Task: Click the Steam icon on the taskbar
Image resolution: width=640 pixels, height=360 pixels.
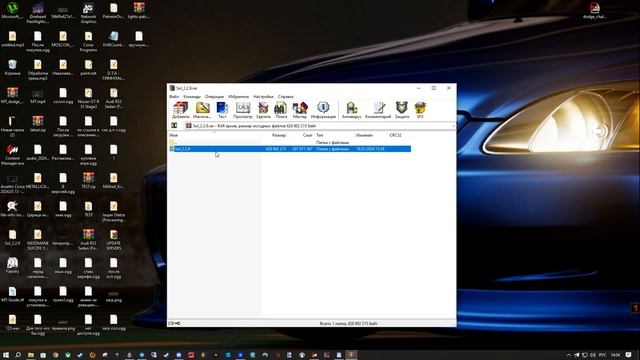Action: click(x=80, y=355)
